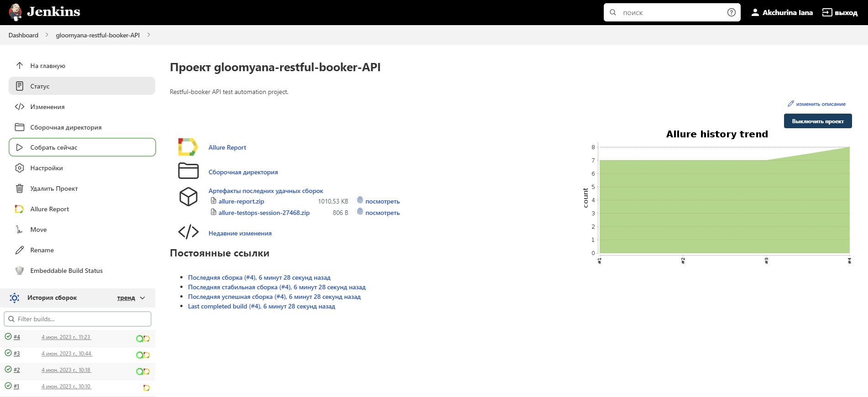The image size is (868, 397).
Task: Open Артефакты последних удачных сборок link
Action: coord(266,191)
